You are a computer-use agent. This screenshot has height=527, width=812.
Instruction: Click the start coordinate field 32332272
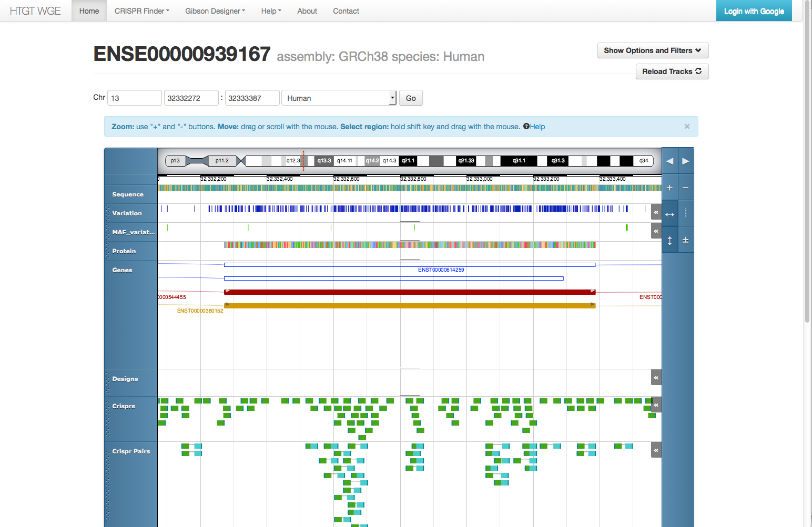[191, 98]
